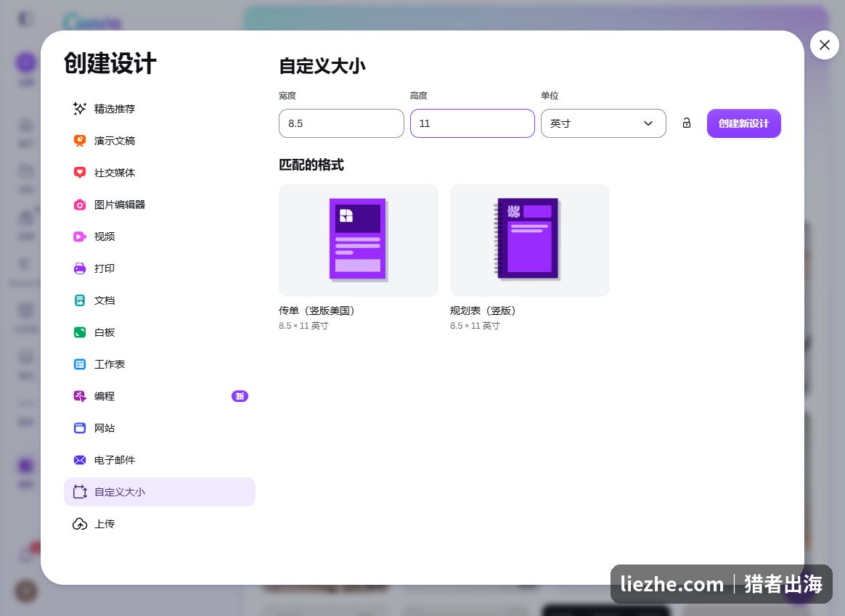Select 精选推荐 in the sidebar
Screen dimensions: 845x616
point(160,109)
